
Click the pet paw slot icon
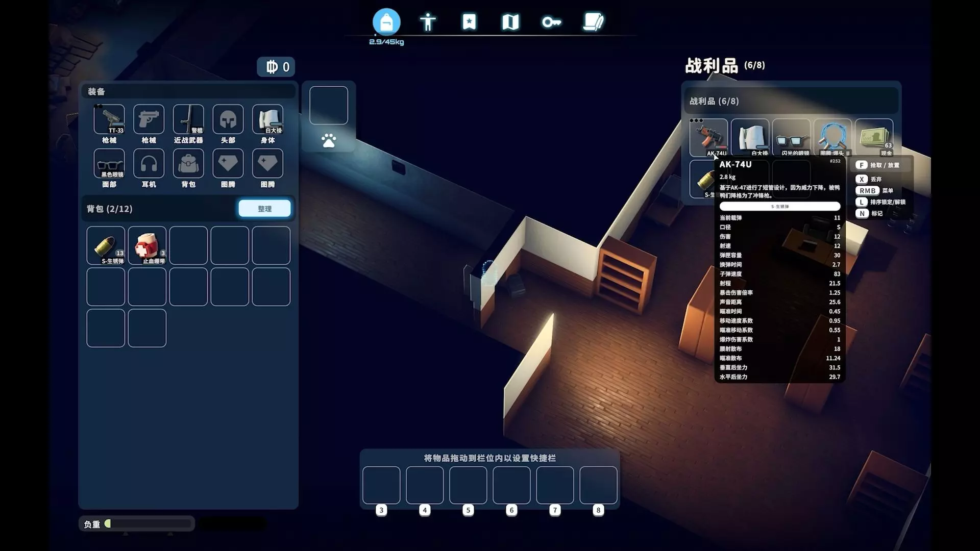coord(329,140)
